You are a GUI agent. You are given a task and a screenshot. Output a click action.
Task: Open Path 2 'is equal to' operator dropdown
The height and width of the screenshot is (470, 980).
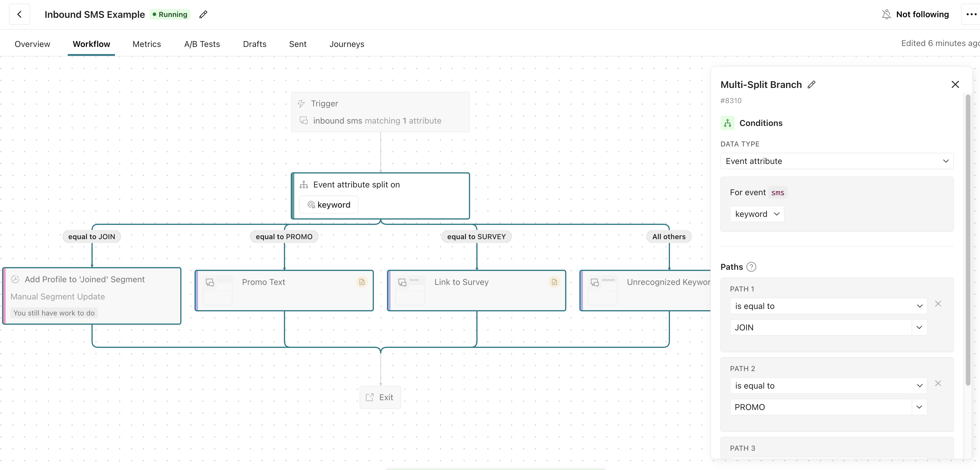pos(828,386)
